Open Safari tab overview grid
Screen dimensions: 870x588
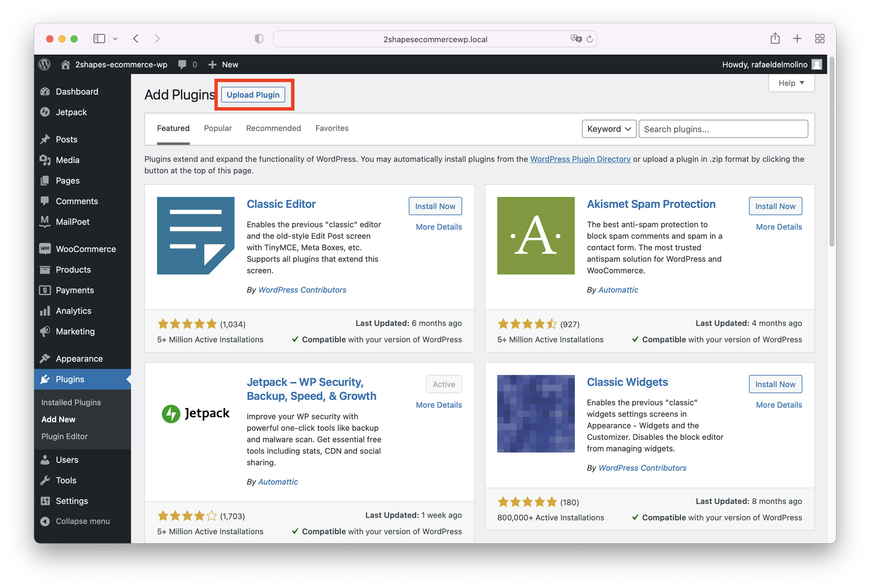(819, 39)
